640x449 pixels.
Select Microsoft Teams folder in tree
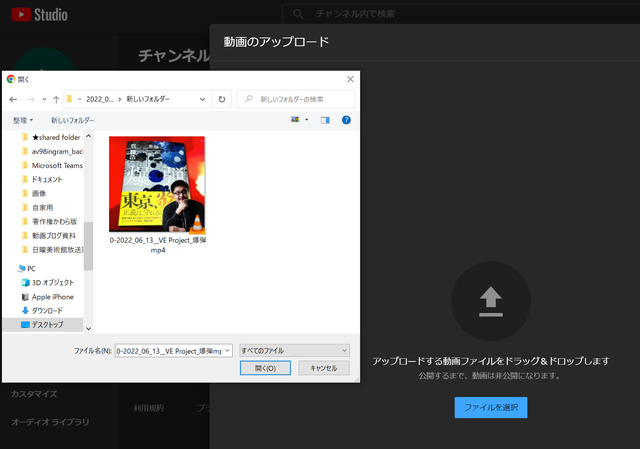click(x=52, y=165)
